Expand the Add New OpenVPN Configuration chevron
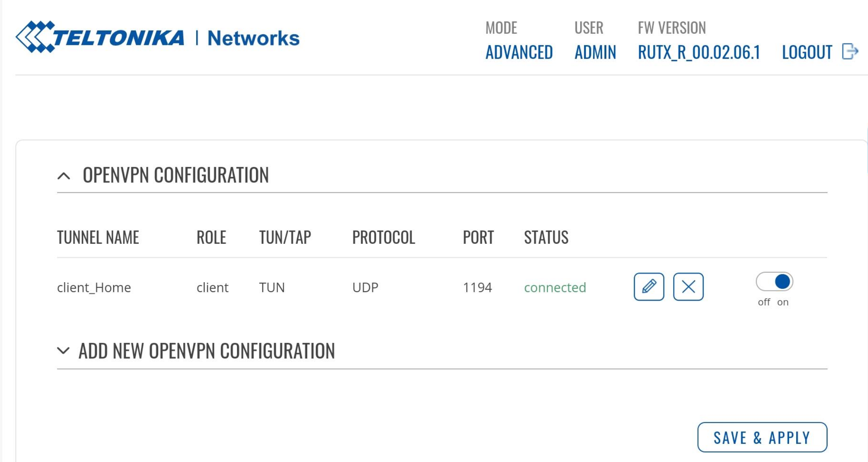This screenshot has height=462, width=868. pos(63,351)
